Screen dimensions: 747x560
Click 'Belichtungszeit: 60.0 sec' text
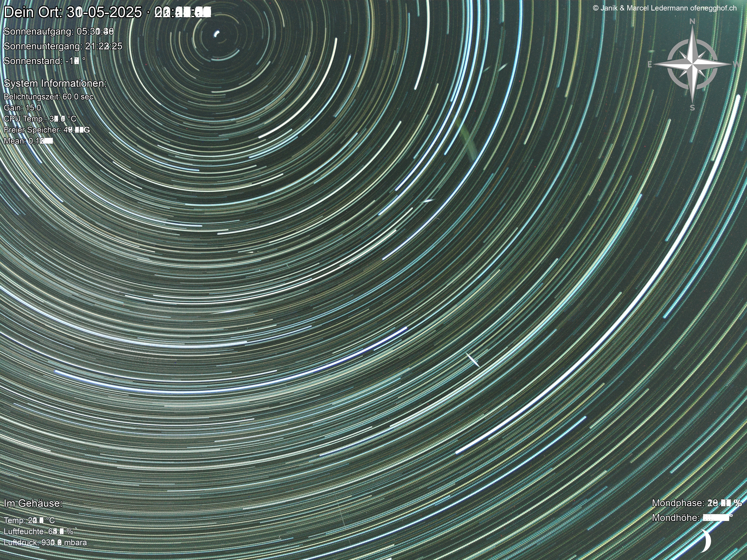49,97
